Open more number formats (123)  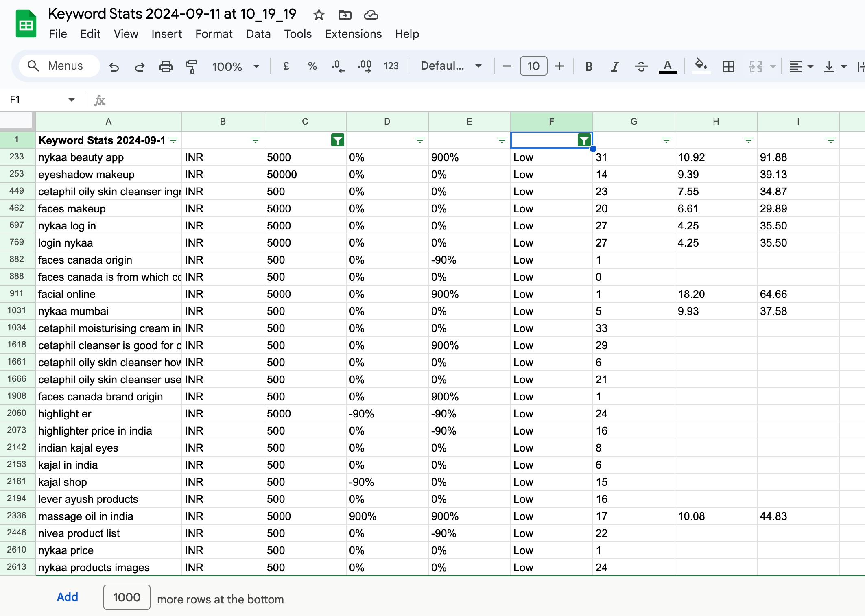[x=391, y=66]
